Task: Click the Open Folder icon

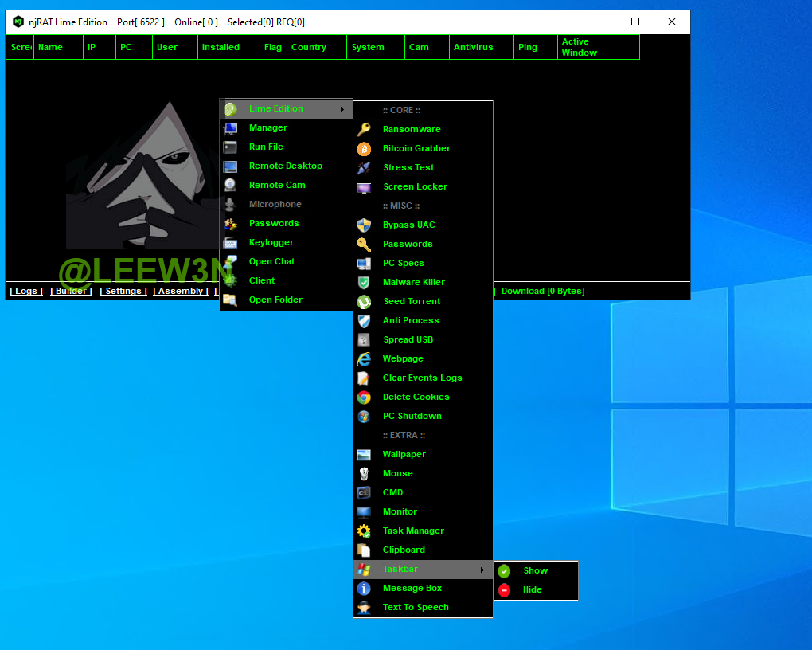Action: (x=230, y=300)
